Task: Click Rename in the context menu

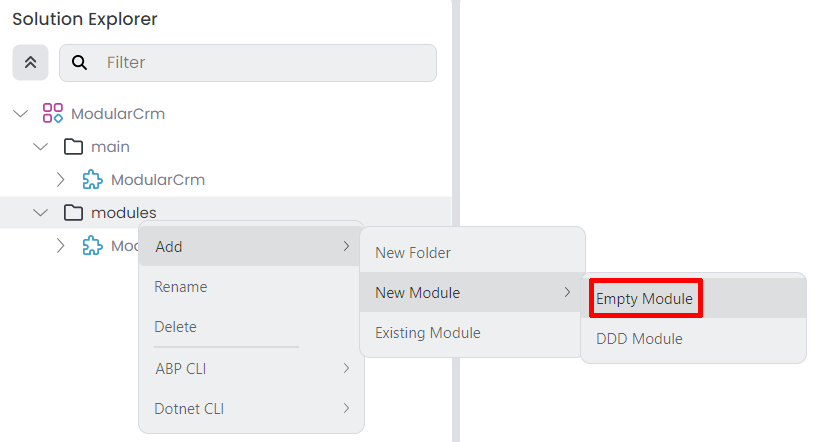Action: [x=181, y=287]
